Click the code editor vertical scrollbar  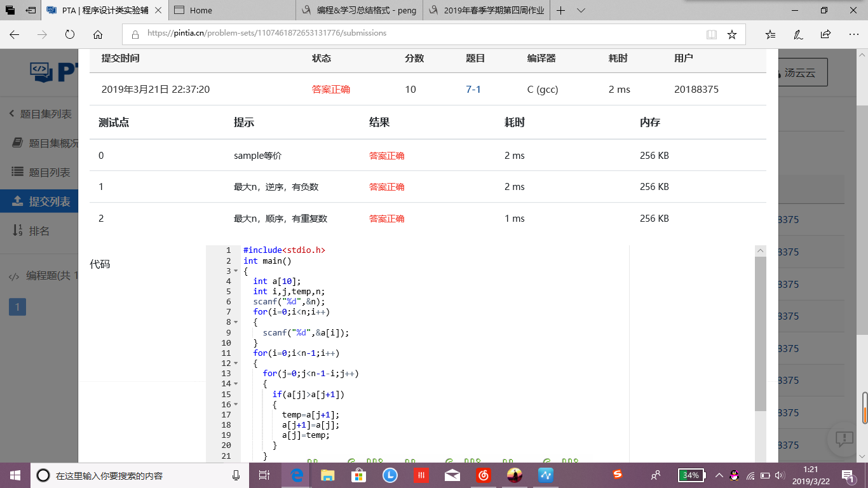(x=761, y=334)
